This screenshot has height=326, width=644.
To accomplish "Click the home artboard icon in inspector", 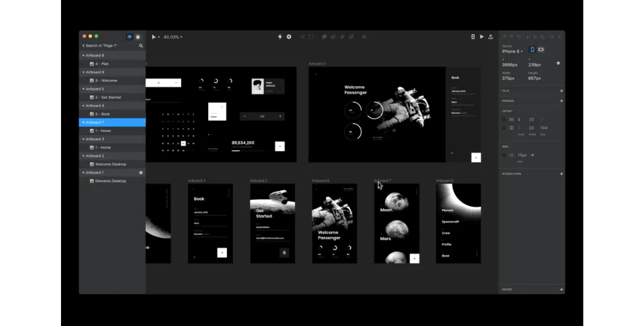I will 558,63.
